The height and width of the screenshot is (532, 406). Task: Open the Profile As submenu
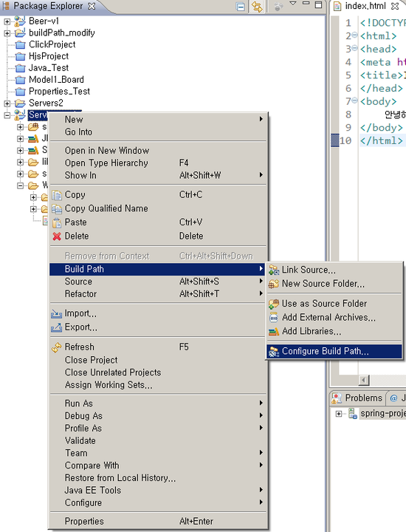tap(157, 428)
